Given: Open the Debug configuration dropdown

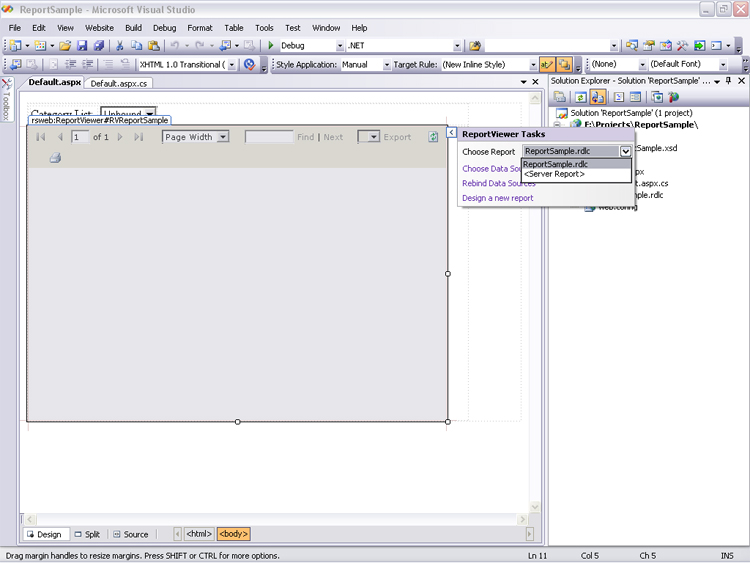Looking at the screenshot, I should pos(340,46).
